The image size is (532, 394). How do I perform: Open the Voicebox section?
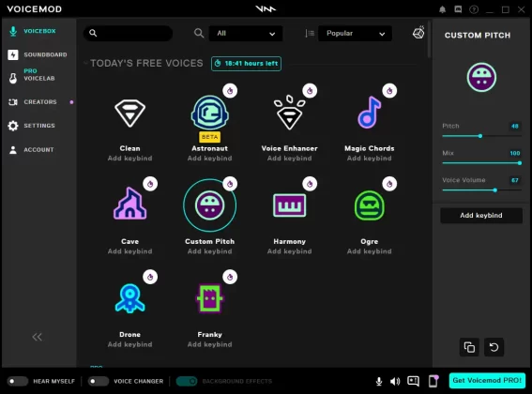point(39,31)
